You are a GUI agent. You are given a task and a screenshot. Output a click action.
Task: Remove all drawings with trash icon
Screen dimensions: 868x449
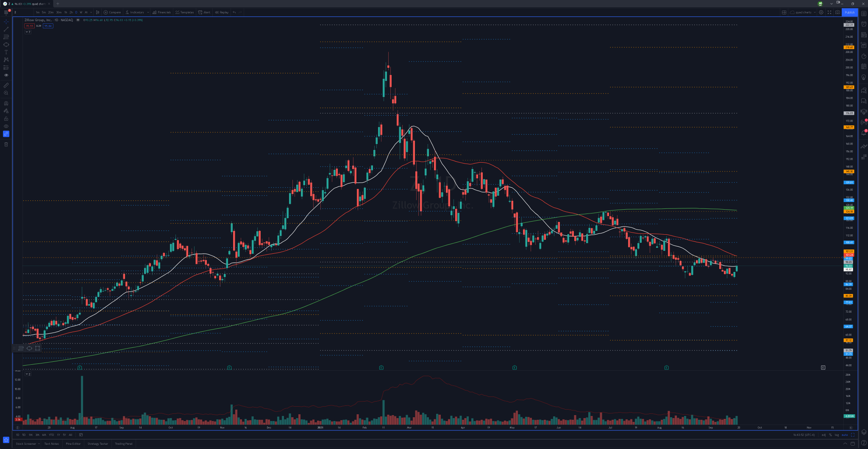click(x=6, y=144)
